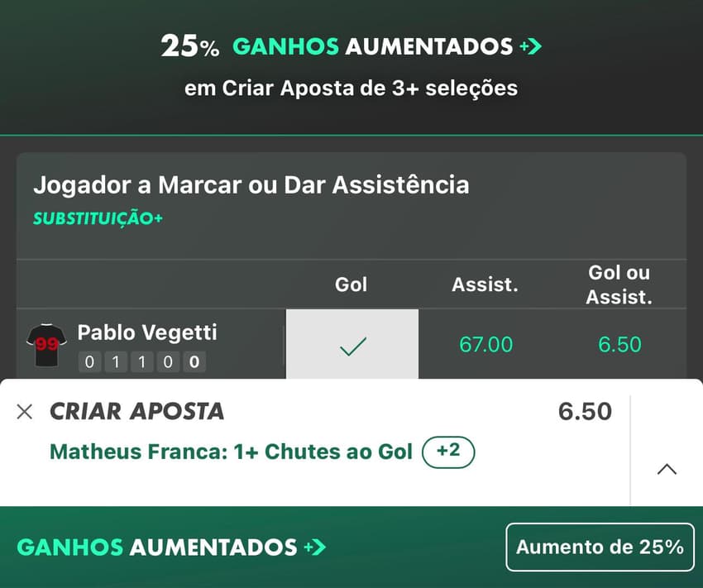Click the +2 selections badge in the bet slip
This screenshot has width=703, height=588.
[447, 452]
